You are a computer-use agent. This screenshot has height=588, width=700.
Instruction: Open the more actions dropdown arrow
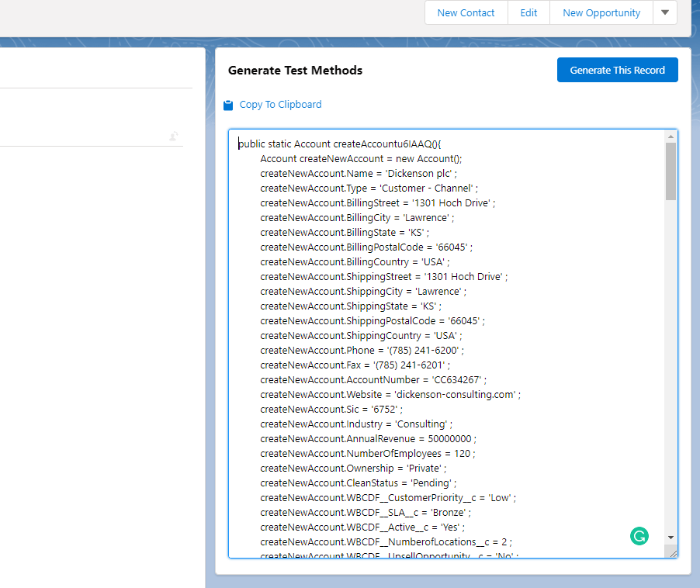(665, 12)
